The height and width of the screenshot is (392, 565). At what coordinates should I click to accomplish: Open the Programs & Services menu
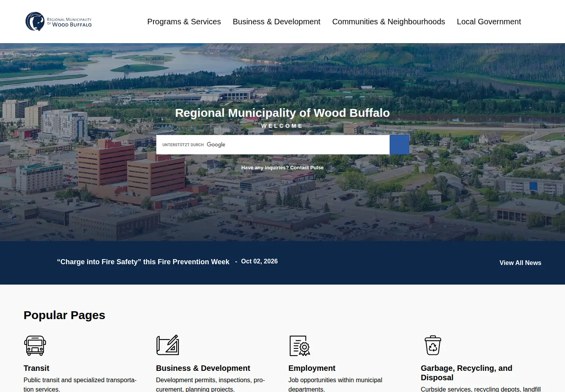(184, 22)
